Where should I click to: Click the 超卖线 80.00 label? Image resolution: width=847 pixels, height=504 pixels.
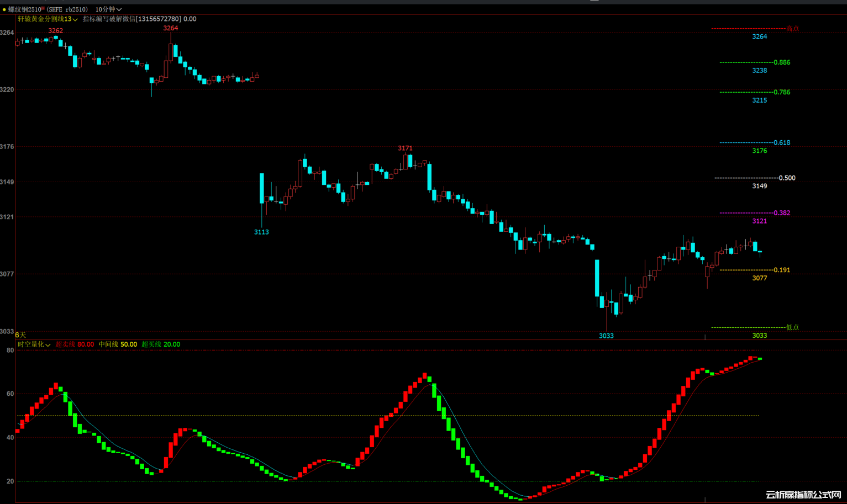point(75,344)
